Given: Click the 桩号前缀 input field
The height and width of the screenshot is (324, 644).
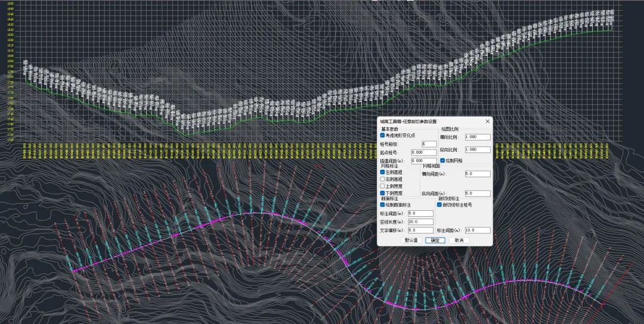Looking at the screenshot, I should point(429,144).
